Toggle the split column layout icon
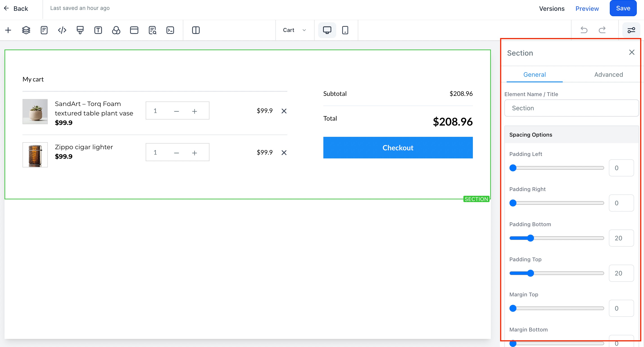 [196, 30]
